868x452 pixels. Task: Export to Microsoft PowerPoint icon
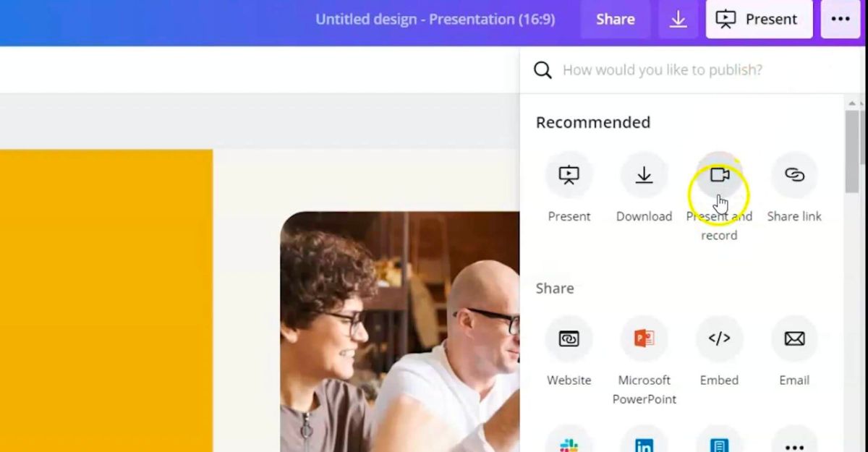644,338
